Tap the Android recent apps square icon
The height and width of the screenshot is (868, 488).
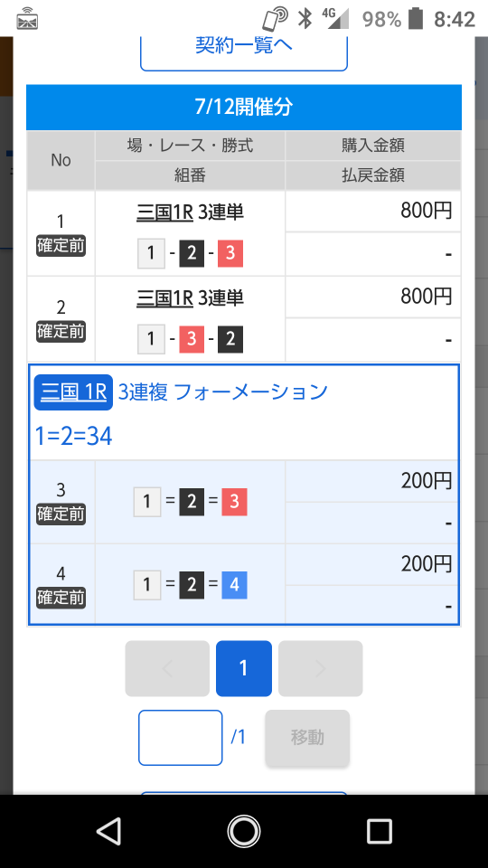pos(380,832)
